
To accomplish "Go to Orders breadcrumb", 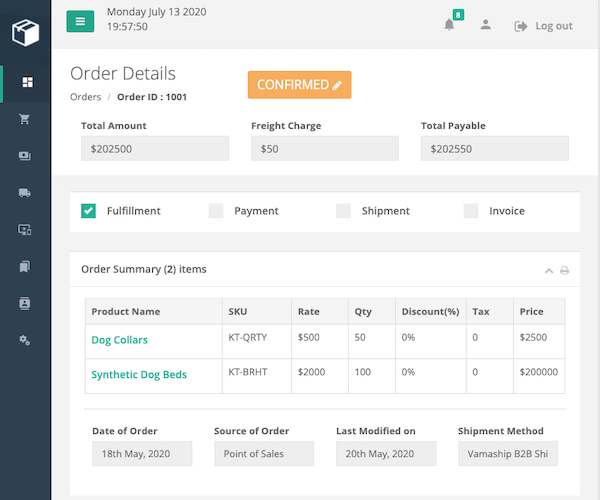I will coord(85,97).
